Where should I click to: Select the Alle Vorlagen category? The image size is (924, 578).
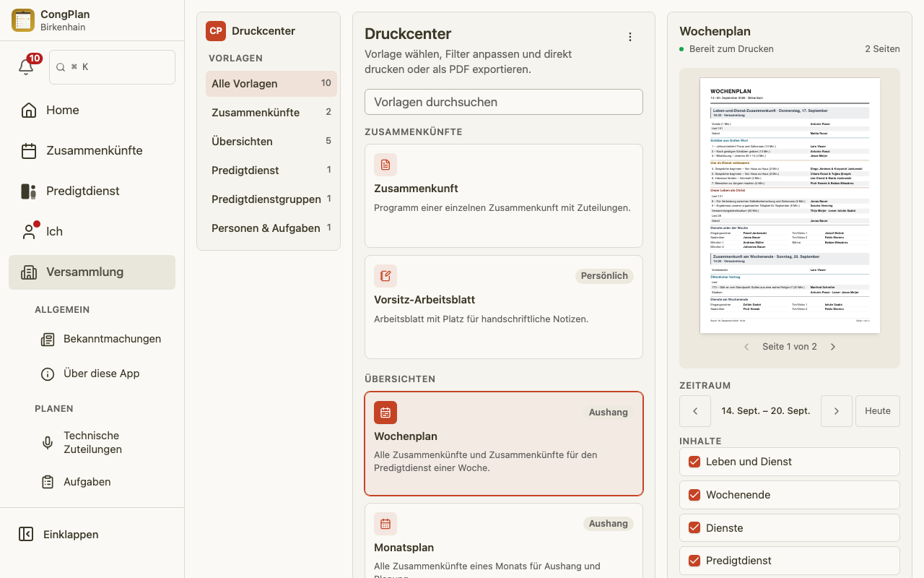point(271,84)
